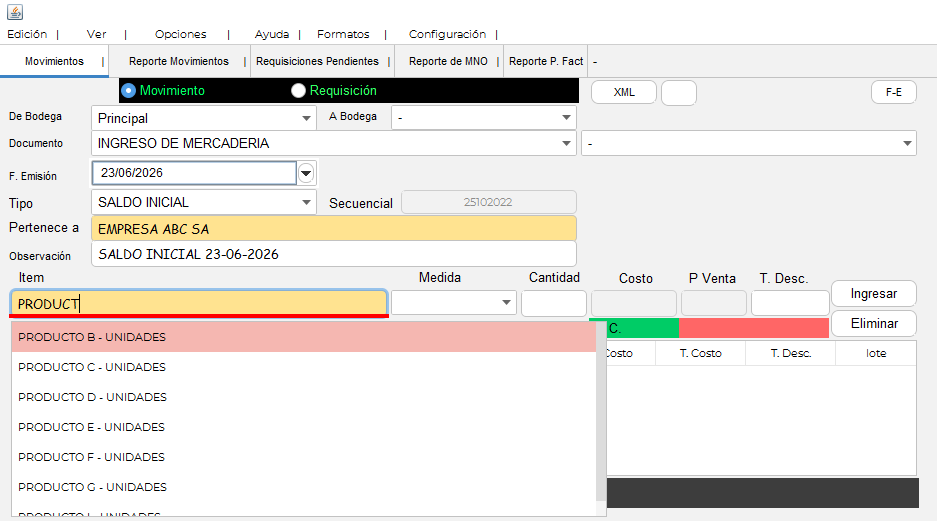Switch to the Reporte P. Fact tab
The height and width of the screenshot is (521, 937).
tap(546, 61)
